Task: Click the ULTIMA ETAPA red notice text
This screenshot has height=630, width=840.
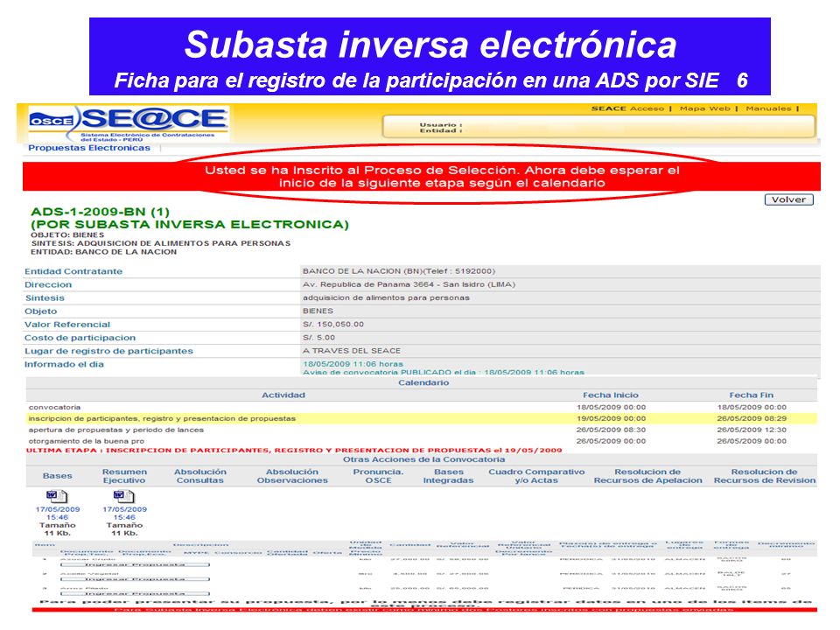Action: (294, 450)
